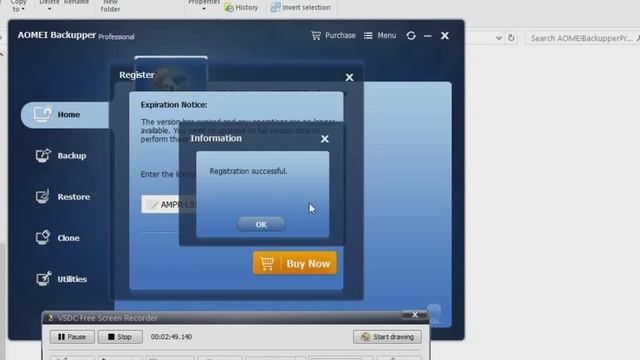Open the Copy to dropdown in Explorer

(18, 6)
